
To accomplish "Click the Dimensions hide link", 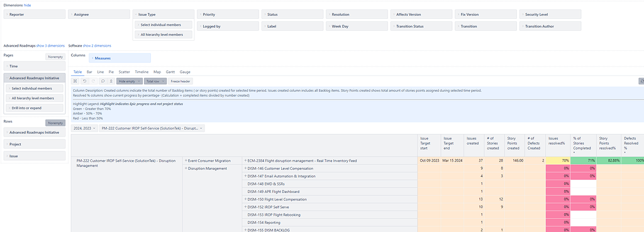I will pos(27,5).
